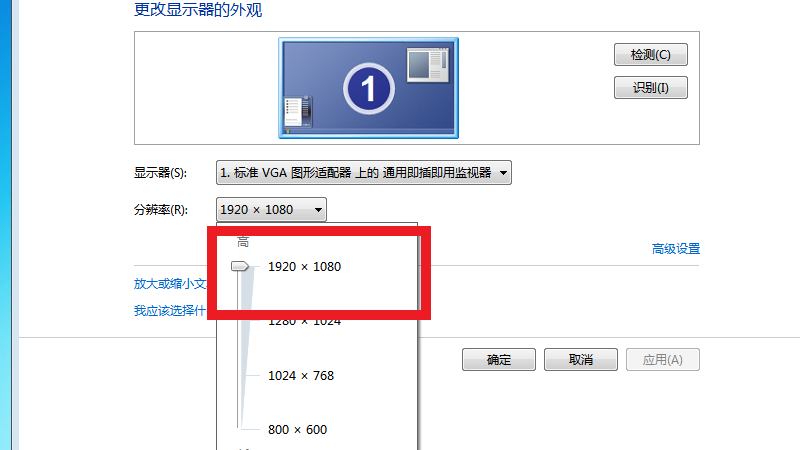Click the small window icon in monitor preview

(x=428, y=65)
